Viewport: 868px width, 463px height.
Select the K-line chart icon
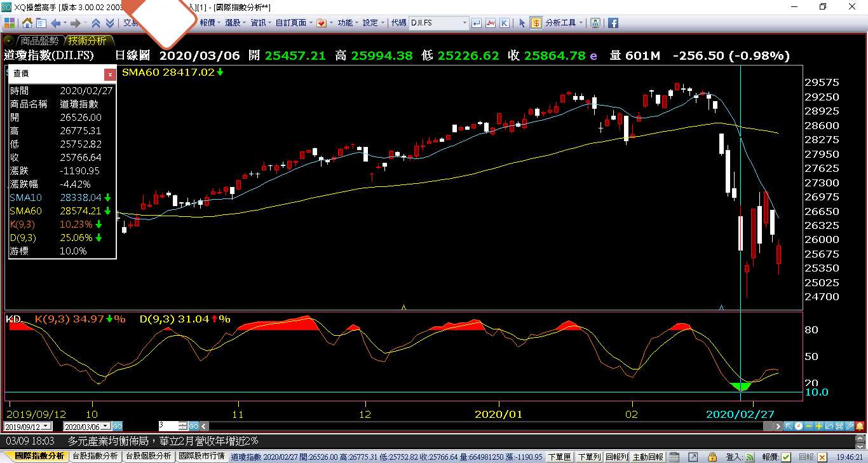(504, 23)
